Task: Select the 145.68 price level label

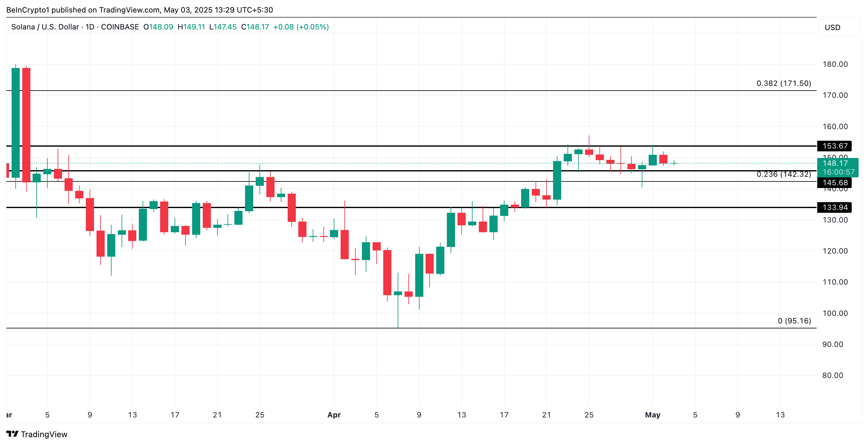Action: click(835, 183)
